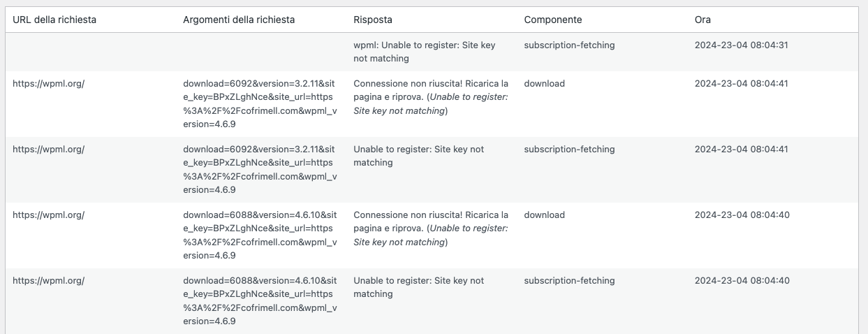Click "Connessione non riuscita" response for download=6092
868x334 pixels.
pyautogui.click(x=431, y=97)
